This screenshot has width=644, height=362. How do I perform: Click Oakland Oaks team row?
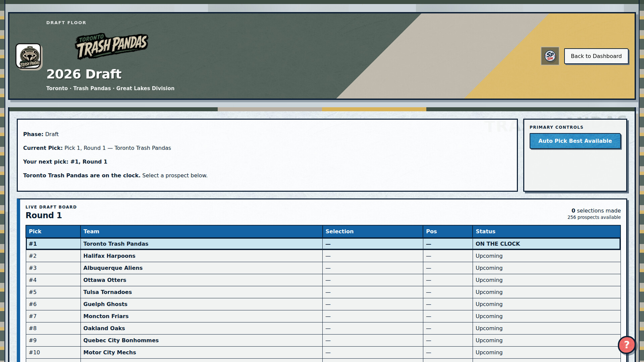pos(323,328)
